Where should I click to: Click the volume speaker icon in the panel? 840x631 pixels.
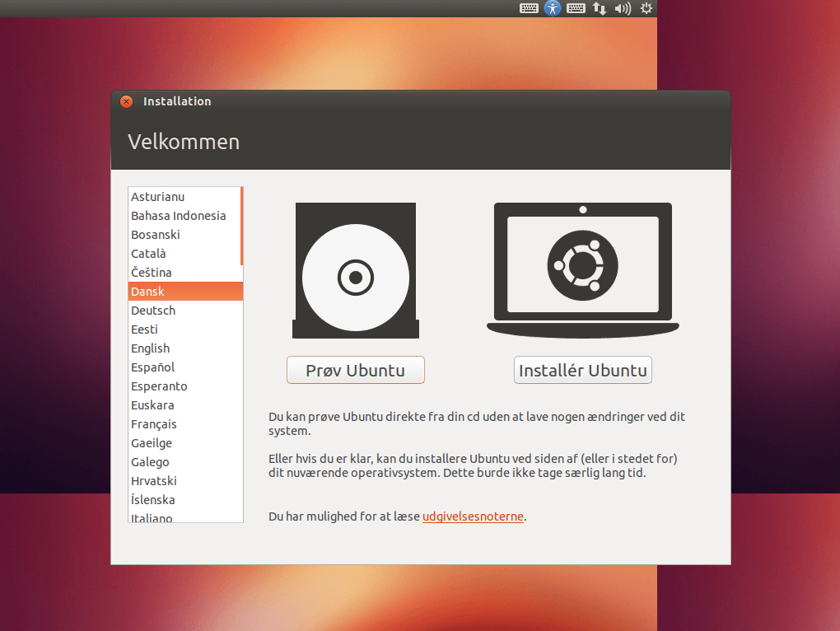tap(622, 8)
